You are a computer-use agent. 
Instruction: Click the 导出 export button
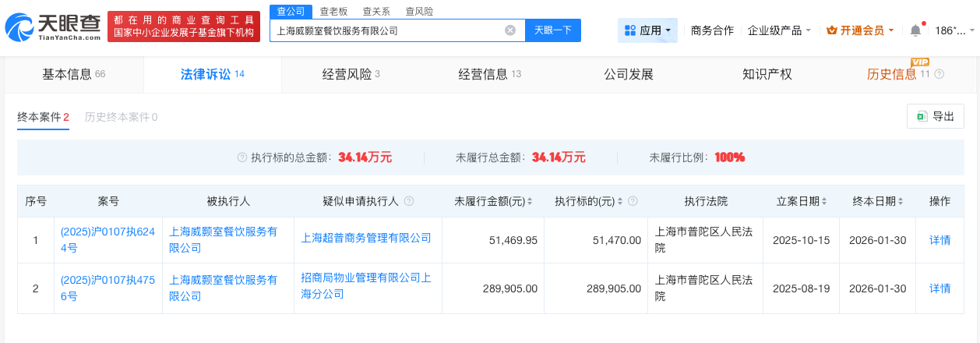pyautogui.click(x=936, y=116)
